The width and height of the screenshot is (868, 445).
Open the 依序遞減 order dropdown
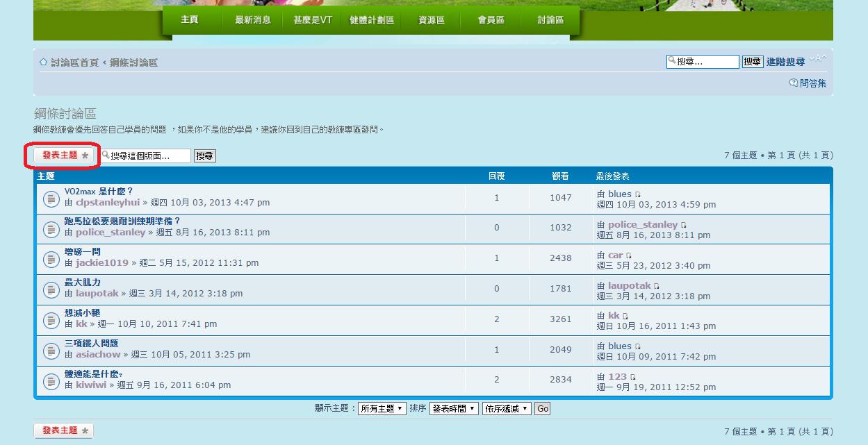coord(507,409)
